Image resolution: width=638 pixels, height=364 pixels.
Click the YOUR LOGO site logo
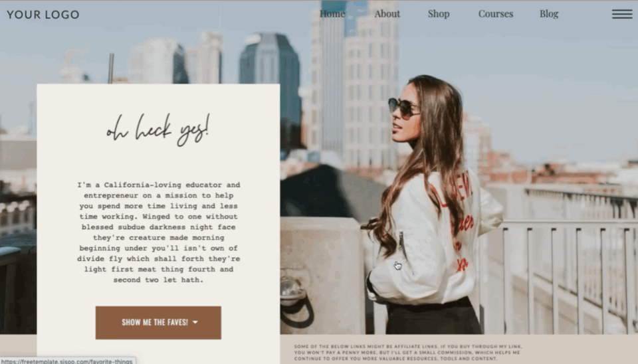point(43,15)
